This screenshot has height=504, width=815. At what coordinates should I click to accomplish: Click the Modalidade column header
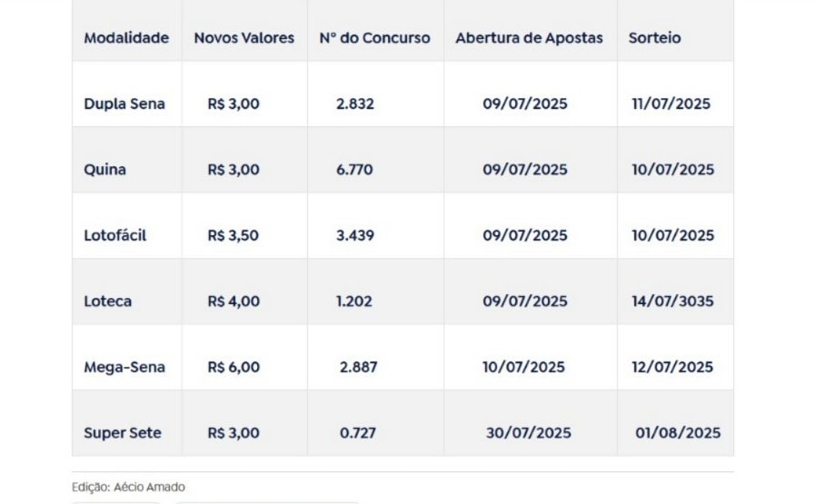coord(126,38)
